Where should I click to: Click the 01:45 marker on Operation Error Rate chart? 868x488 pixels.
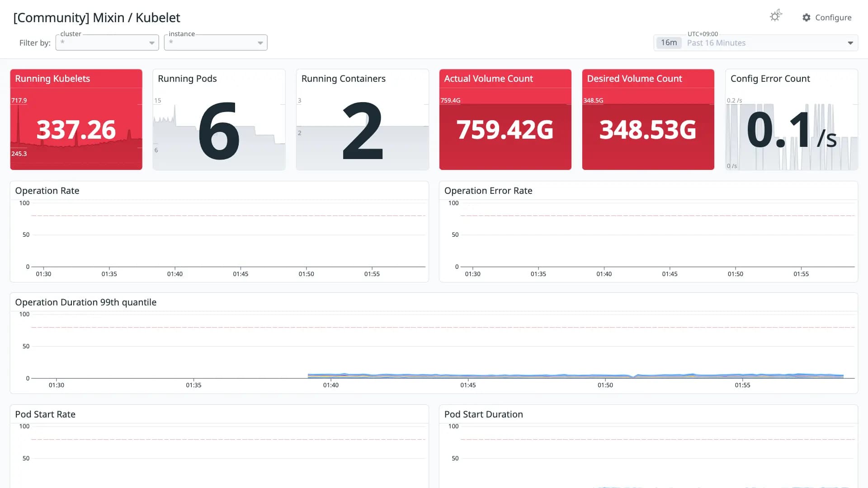coord(670,274)
